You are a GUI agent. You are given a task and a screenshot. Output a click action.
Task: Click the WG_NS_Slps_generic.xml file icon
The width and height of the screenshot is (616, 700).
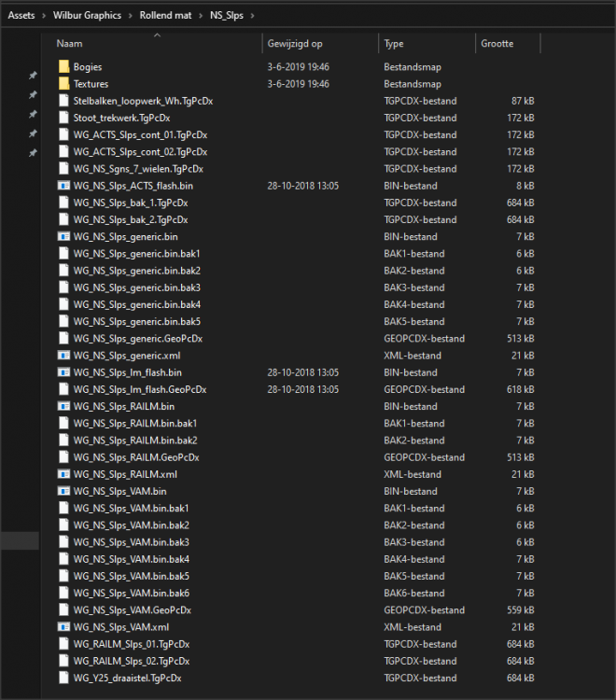[63, 356]
